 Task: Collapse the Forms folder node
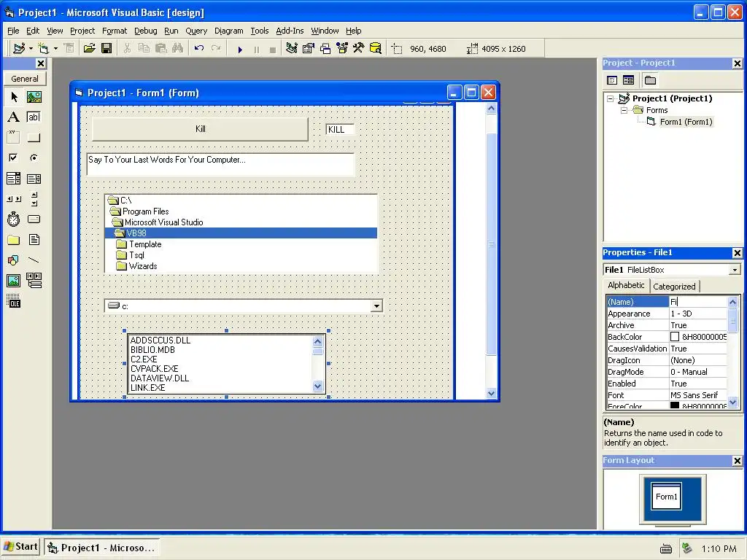point(624,111)
